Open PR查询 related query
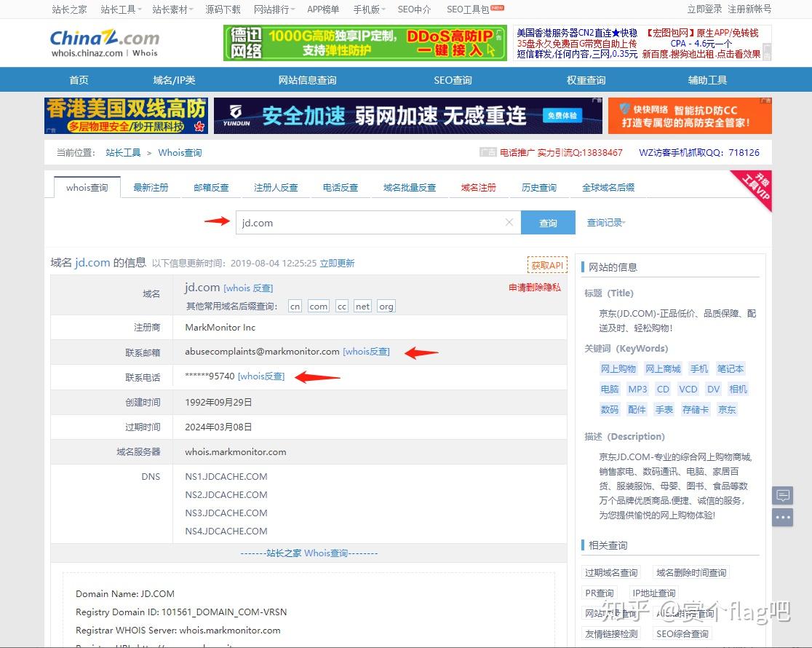 tap(599, 593)
